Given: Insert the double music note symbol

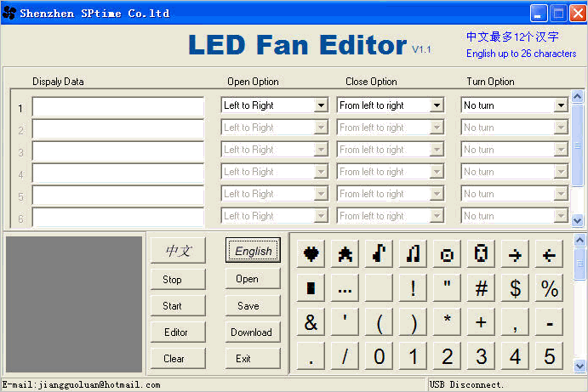Looking at the screenshot, I should click(414, 254).
